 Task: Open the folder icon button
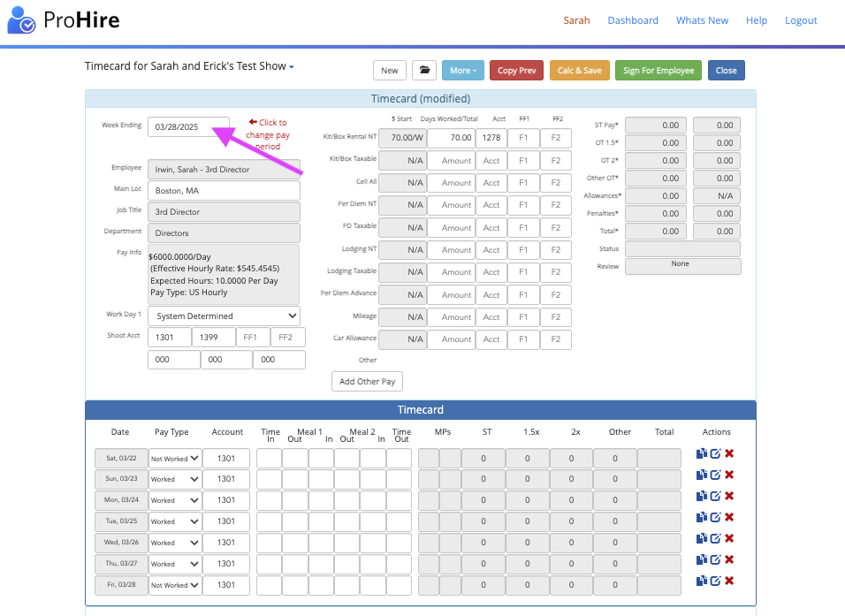coord(424,70)
